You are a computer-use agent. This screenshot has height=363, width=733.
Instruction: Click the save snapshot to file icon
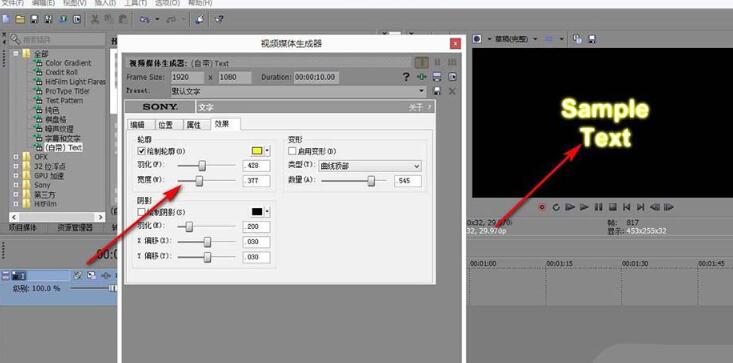tap(591, 39)
